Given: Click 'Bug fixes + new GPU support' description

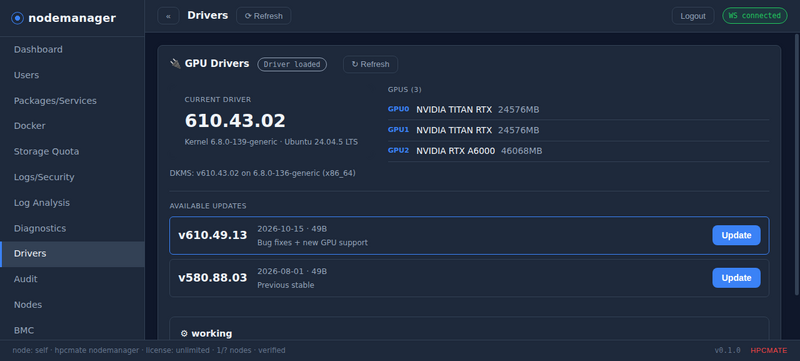Looking at the screenshot, I should 312,242.
